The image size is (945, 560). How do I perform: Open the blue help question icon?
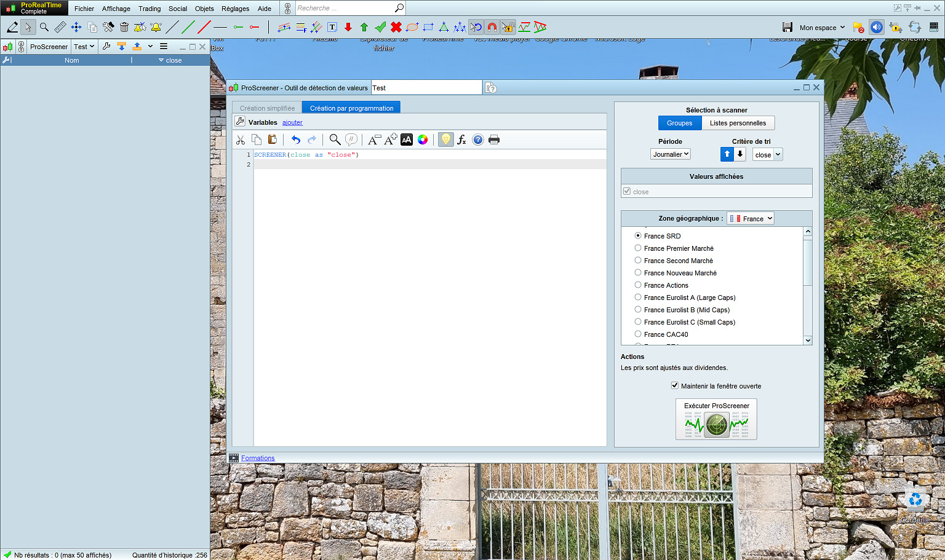[478, 140]
